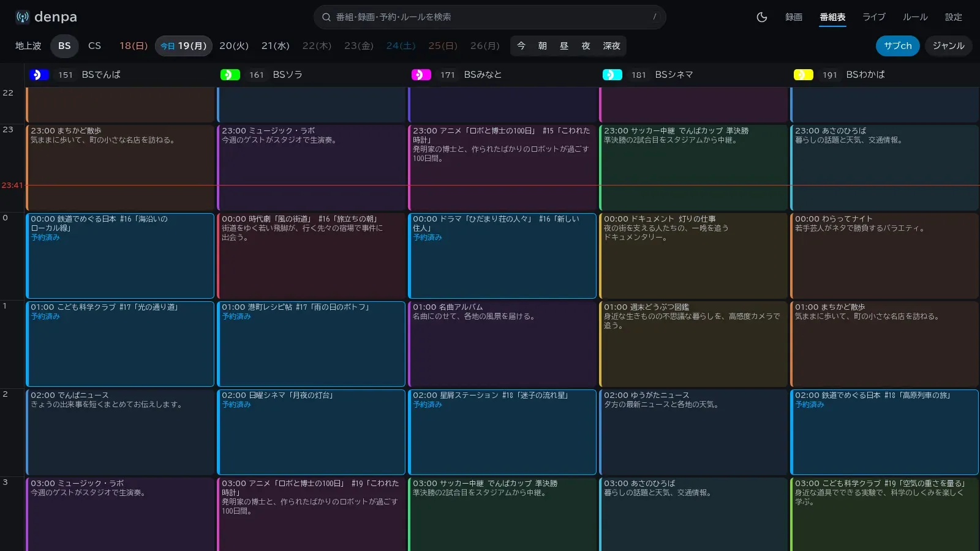Select the BS broadcast type
980x551 pixels.
coord(64,46)
